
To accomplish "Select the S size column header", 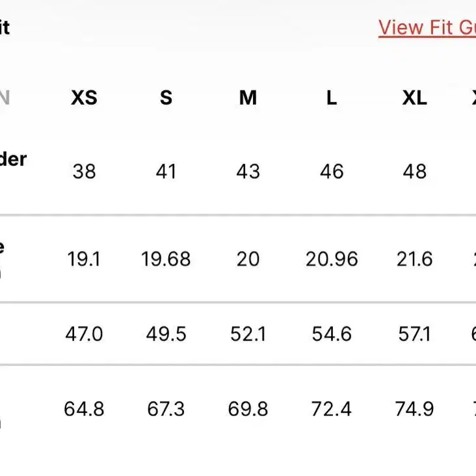I will coord(166,98).
